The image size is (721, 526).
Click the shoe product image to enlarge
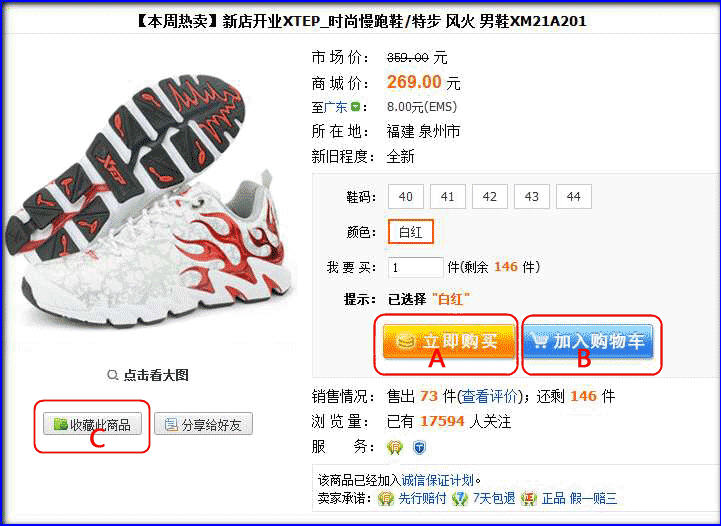point(148,201)
